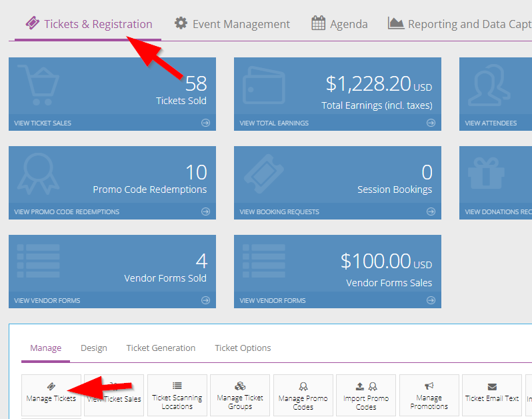Click the Ticket Email Text button
The width and height of the screenshot is (532, 419).
coord(492,395)
